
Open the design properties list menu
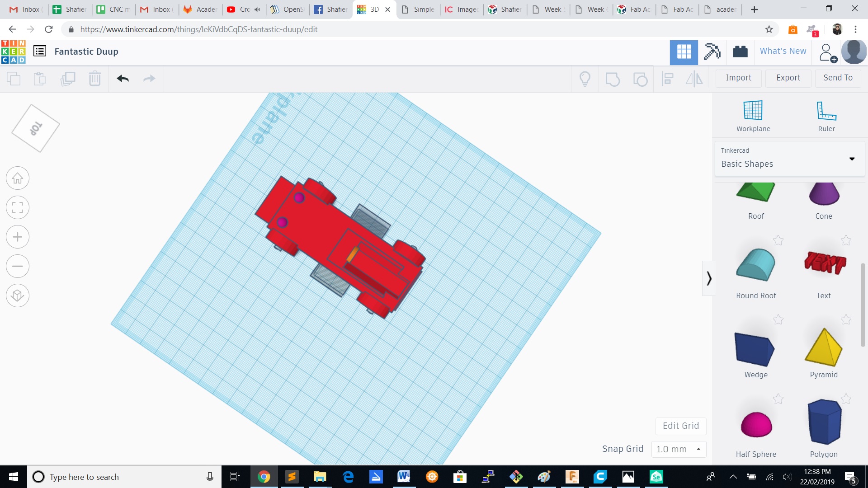click(x=40, y=51)
